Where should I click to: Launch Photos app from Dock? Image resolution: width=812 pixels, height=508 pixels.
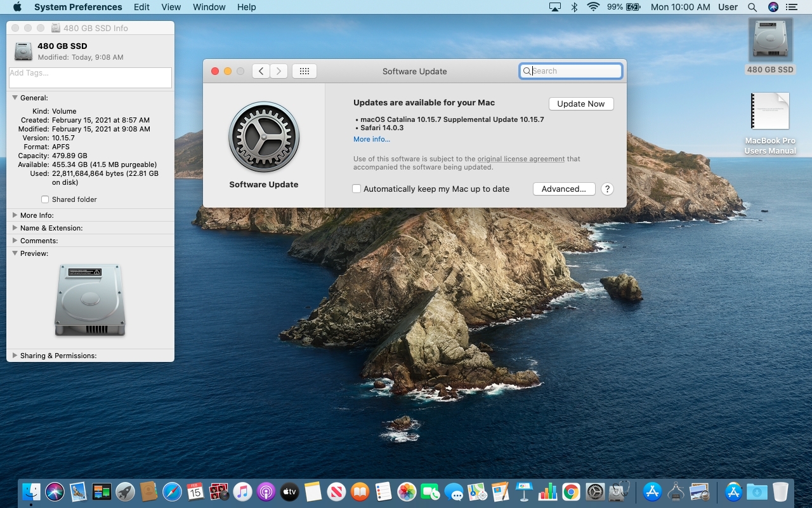407,491
